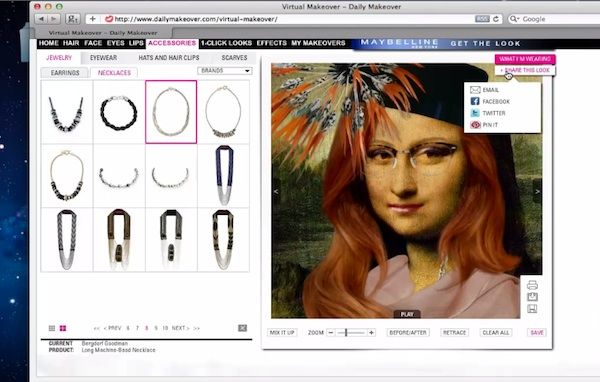Screen dimensions: 600x382
Task: Select the HATS AND HAIR CLIPS tab
Action: tap(169, 57)
